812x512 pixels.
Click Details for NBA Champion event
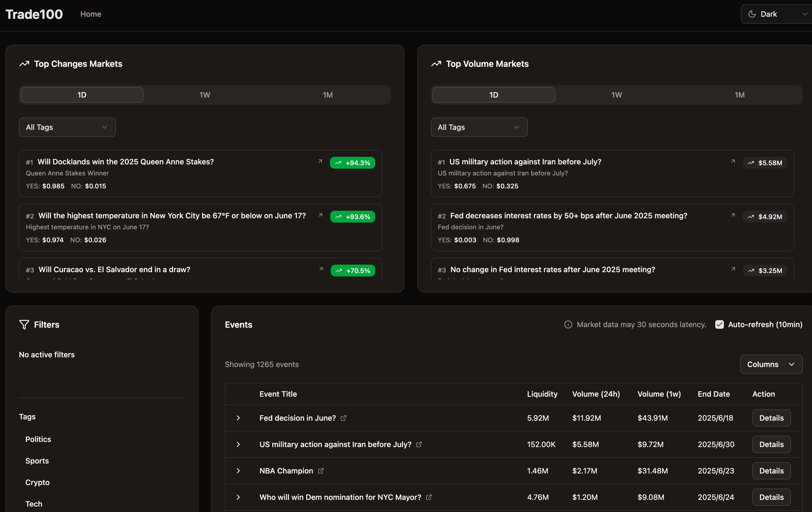click(x=771, y=471)
